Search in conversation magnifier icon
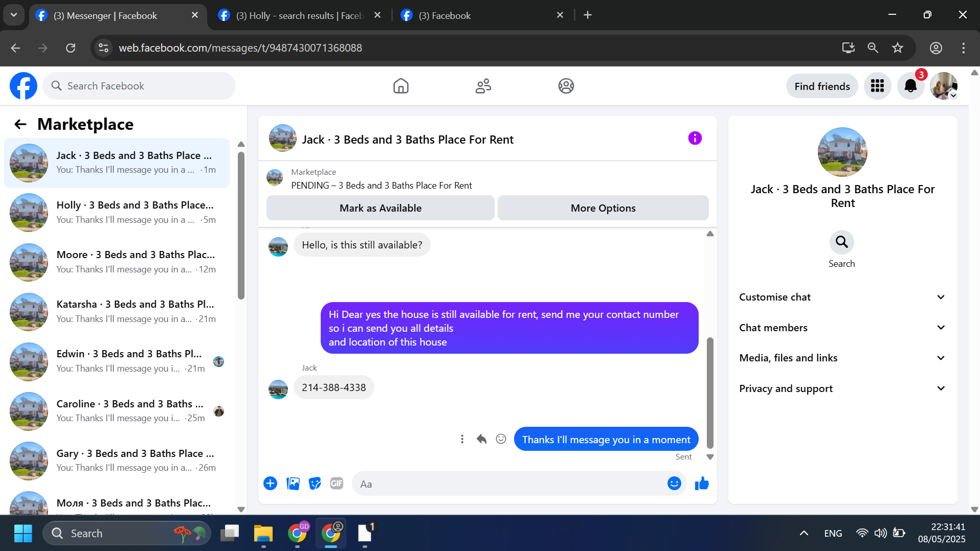 tap(842, 242)
